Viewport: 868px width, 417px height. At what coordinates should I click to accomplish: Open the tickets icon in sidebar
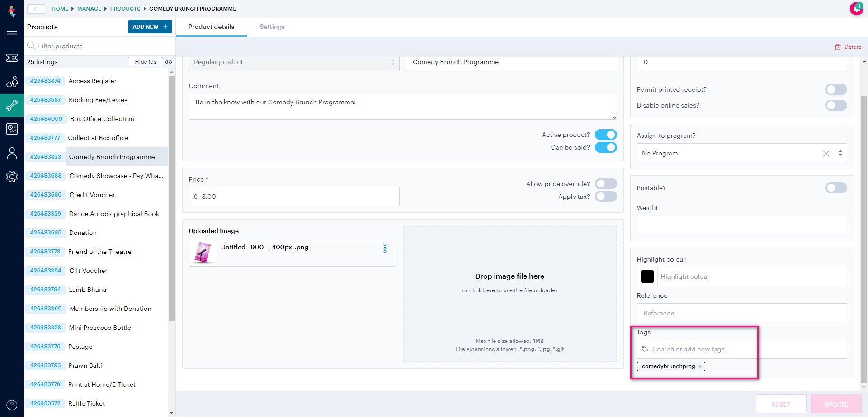point(12,58)
